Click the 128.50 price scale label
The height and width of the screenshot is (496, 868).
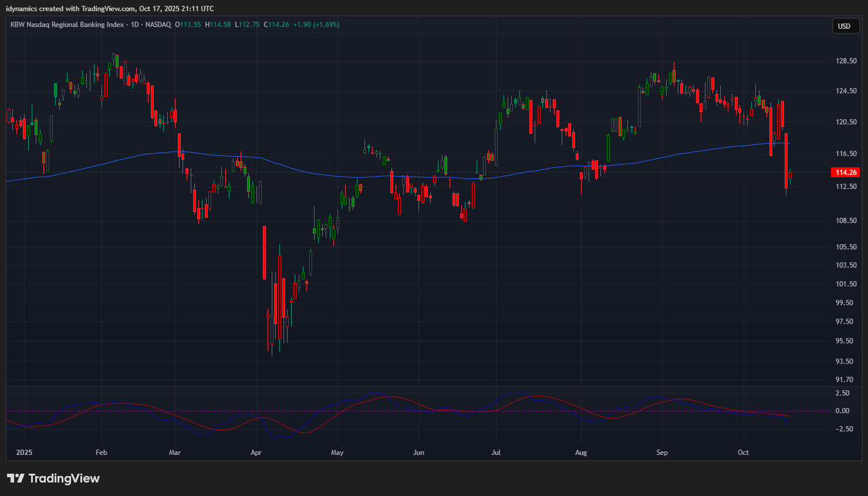846,61
